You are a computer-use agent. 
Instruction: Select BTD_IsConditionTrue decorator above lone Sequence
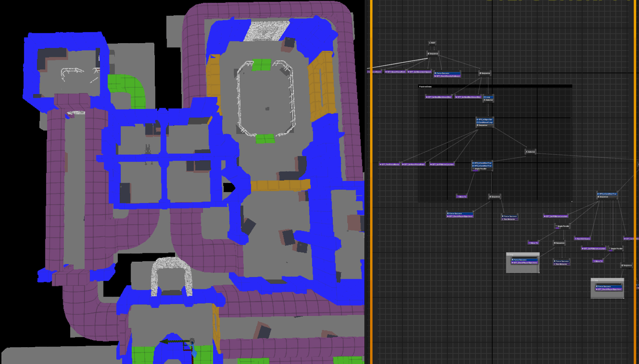607,194
